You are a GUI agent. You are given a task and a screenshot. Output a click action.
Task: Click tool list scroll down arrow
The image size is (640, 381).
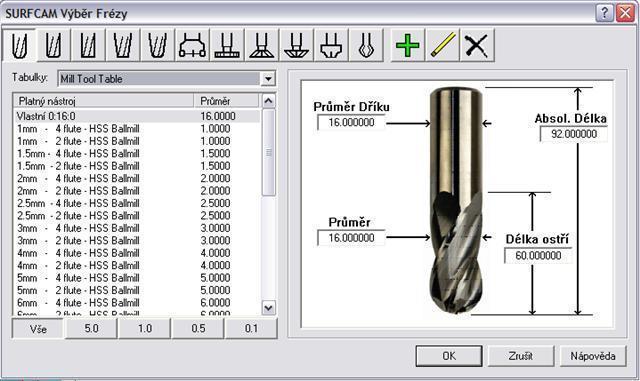[x=268, y=307]
